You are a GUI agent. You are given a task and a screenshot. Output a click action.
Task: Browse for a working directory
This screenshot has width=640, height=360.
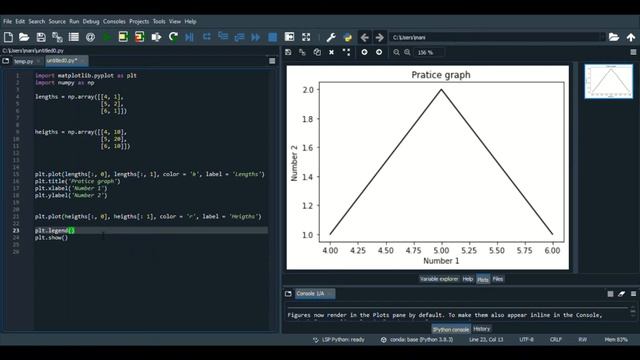coord(614,37)
